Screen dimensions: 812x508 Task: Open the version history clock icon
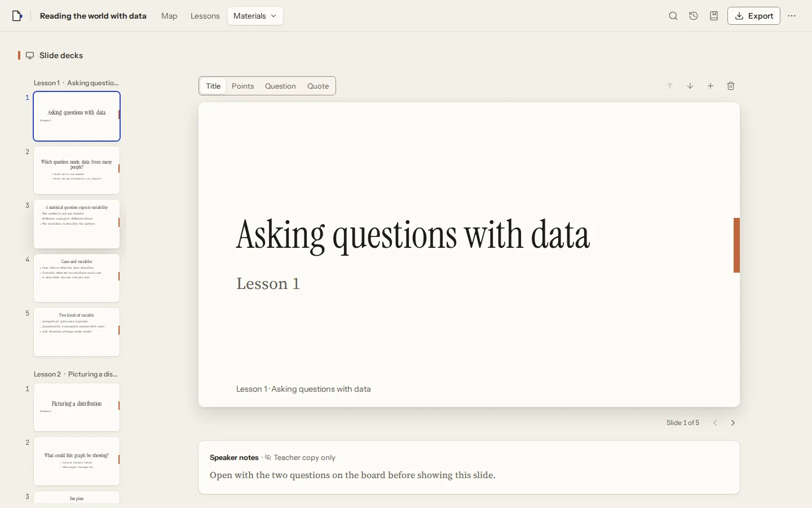click(x=694, y=16)
